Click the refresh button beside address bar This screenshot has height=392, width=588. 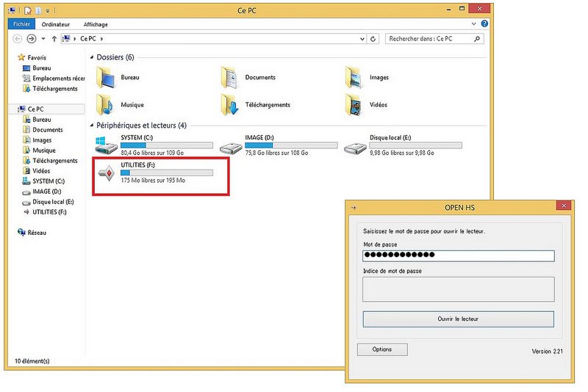click(x=373, y=39)
